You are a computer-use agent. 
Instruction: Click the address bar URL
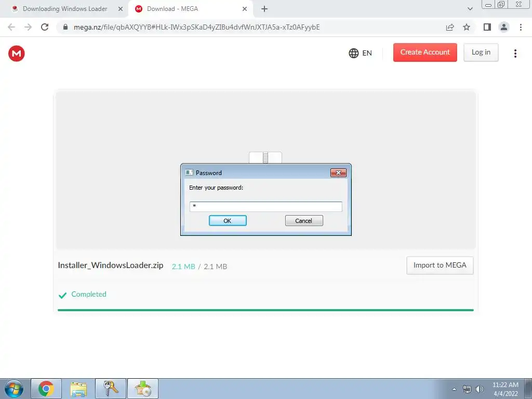[x=197, y=27]
